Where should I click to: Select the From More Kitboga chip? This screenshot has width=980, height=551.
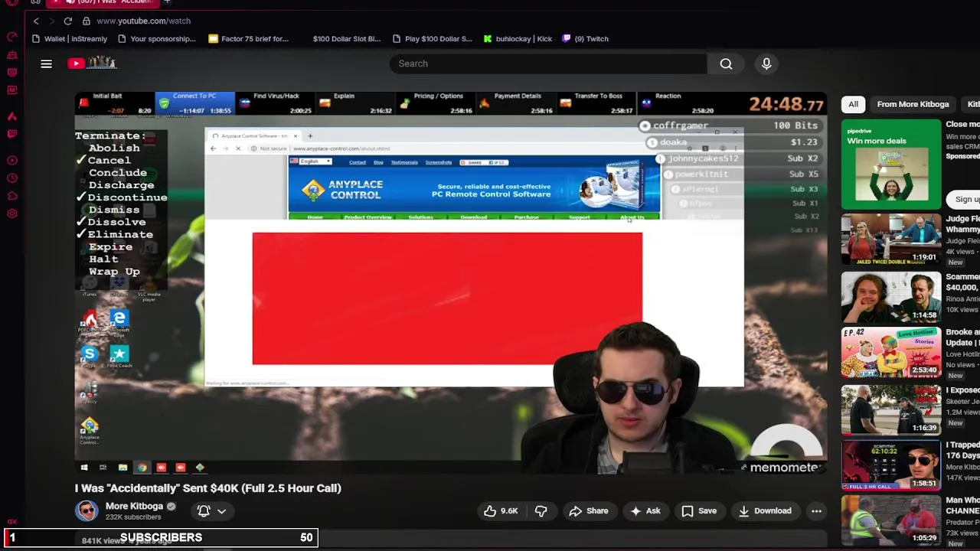coord(913,104)
